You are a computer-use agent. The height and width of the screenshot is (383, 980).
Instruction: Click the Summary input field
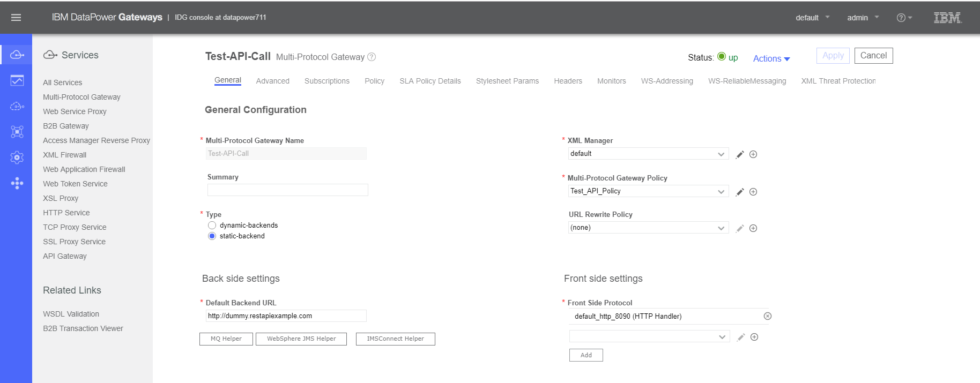(x=287, y=190)
